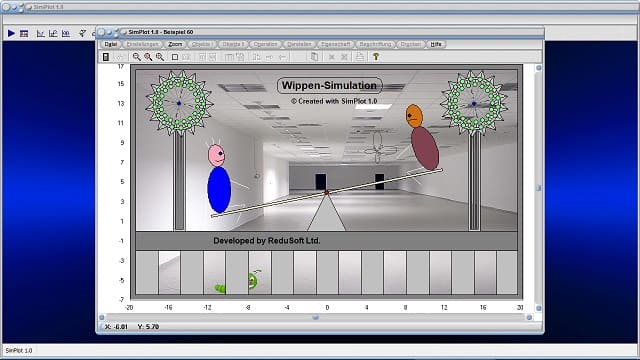This screenshot has height=360, width=640.
Task: Click the printer icon in toolbar
Action: (360, 57)
